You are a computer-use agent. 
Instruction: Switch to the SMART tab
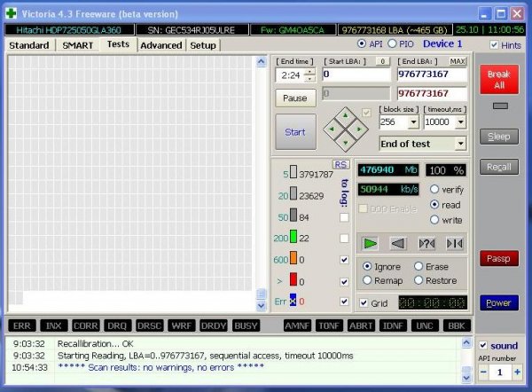[78, 45]
